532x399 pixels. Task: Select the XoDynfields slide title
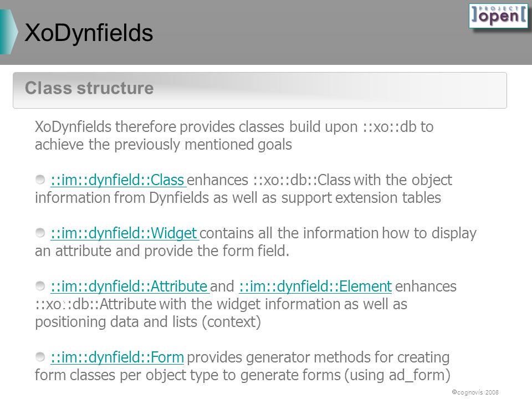(x=89, y=33)
